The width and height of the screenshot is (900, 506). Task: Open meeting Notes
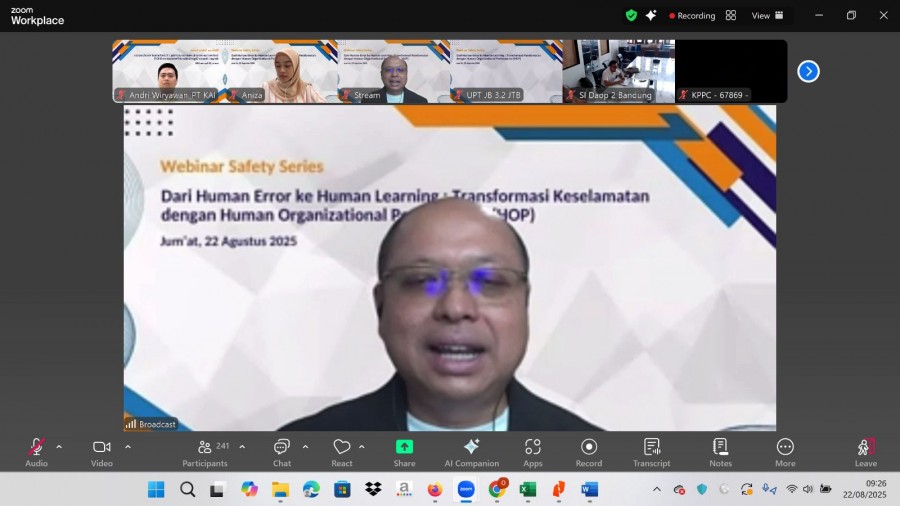(720, 452)
